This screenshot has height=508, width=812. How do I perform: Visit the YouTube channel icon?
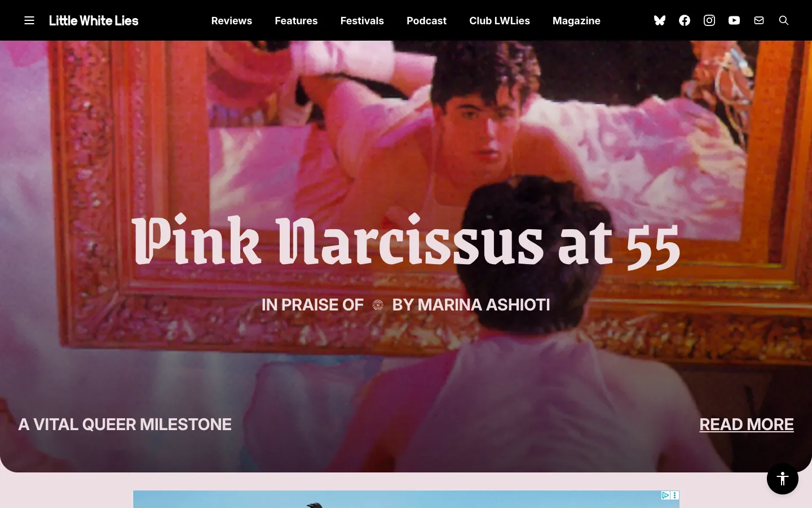[734, 20]
